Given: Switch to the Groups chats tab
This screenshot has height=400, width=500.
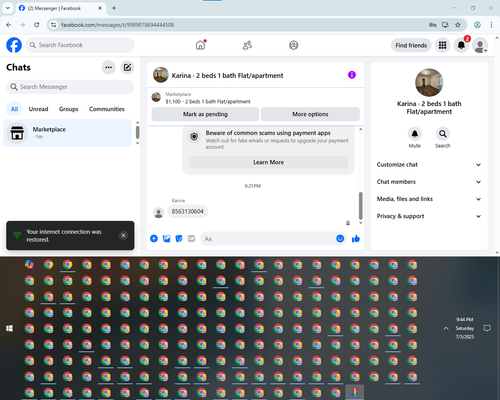Looking at the screenshot, I should coord(68,109).
